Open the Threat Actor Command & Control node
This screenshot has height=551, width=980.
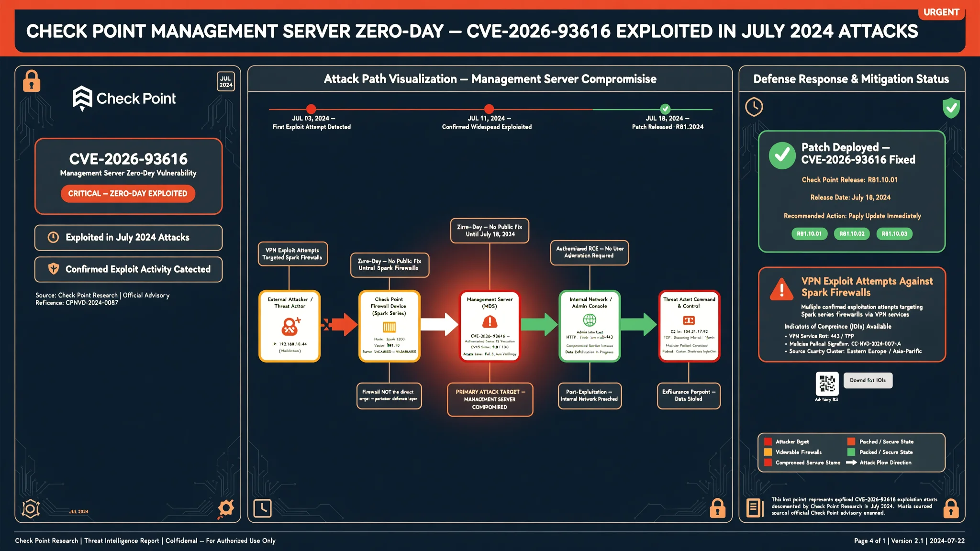(689, 326)
